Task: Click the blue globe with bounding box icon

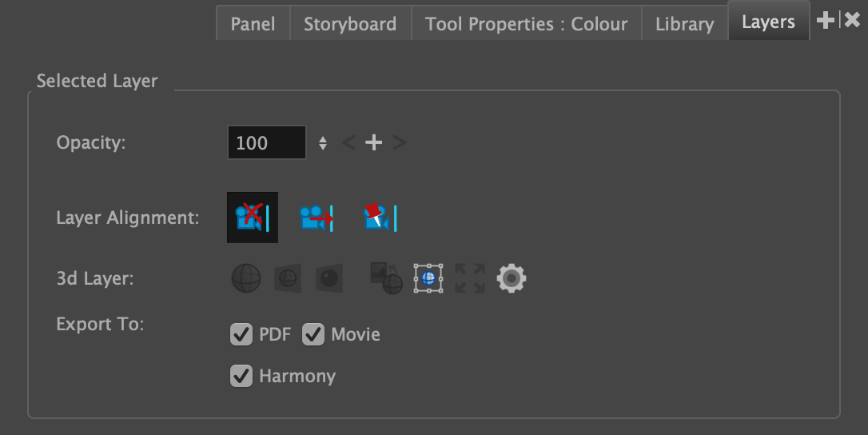Action: click(x=428, y=278)
